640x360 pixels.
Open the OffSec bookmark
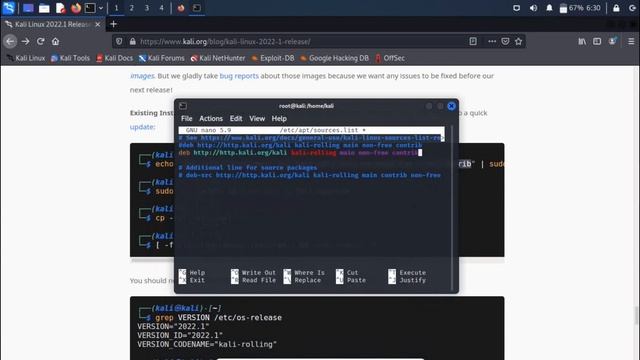(x=390, y=58)
